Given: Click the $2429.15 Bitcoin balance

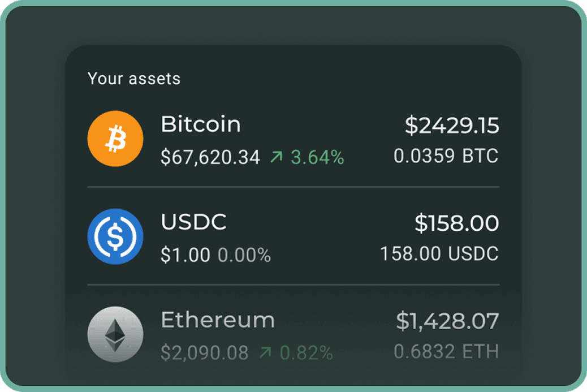Looking at the screenshot, I should tap(452, 126).
